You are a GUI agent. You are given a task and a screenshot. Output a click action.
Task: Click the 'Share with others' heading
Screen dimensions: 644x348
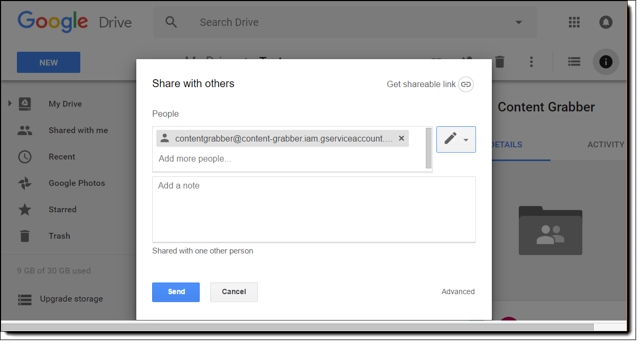pyautogui.click(x=193, y=83)
